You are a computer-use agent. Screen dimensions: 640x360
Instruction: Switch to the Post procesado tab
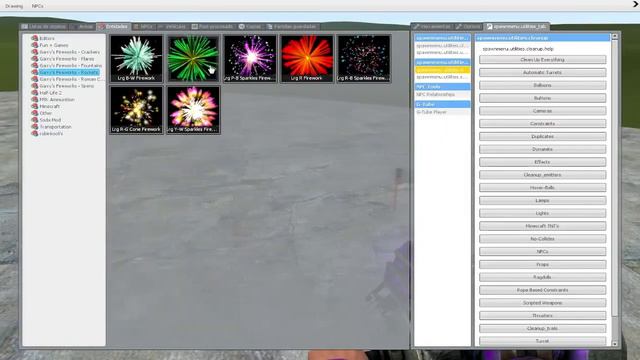click(213, 27)
